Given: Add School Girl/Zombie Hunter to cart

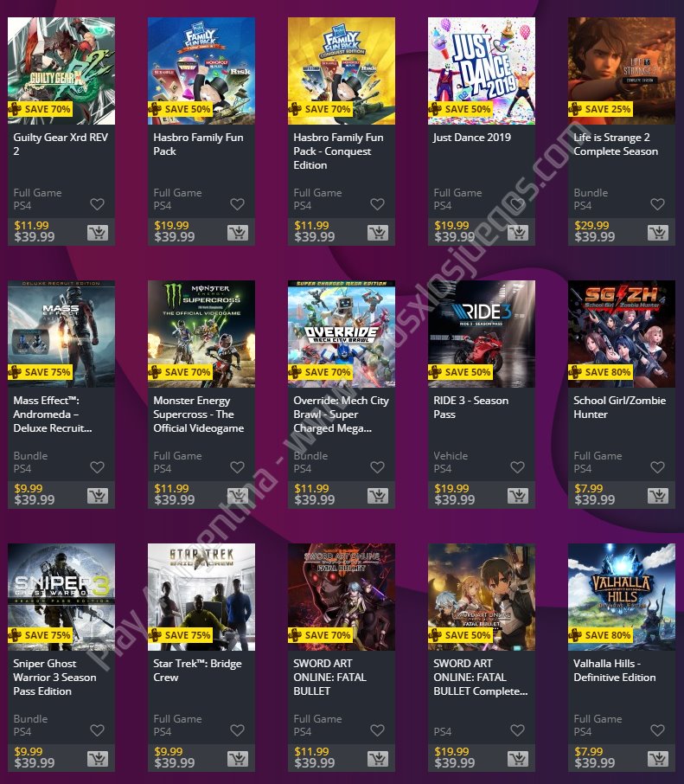Looking at the screenshot, I should (x=657, y=496).
